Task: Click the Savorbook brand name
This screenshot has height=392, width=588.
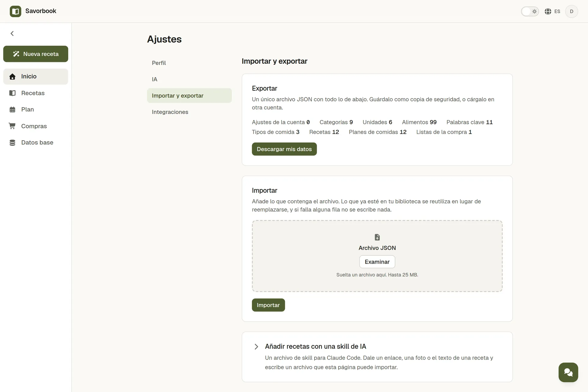Action: point(41,11)
